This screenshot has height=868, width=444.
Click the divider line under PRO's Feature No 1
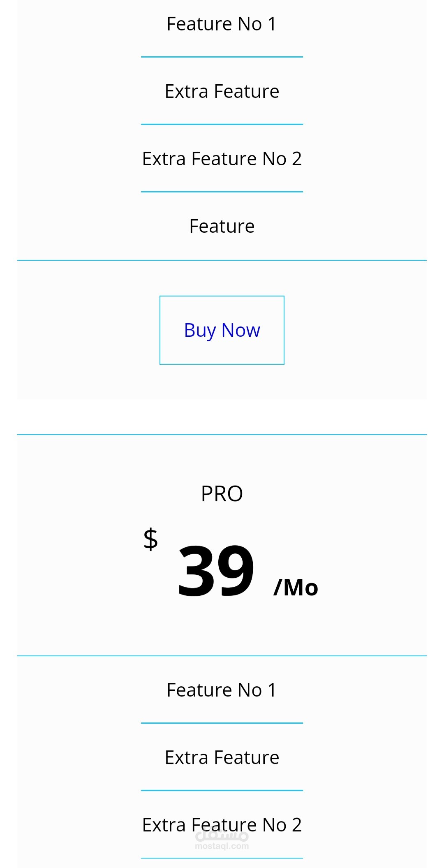[x=222, y=723]
